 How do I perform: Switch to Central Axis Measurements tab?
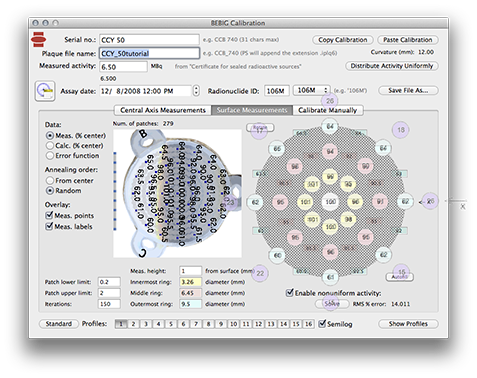(x=163, y=110)
